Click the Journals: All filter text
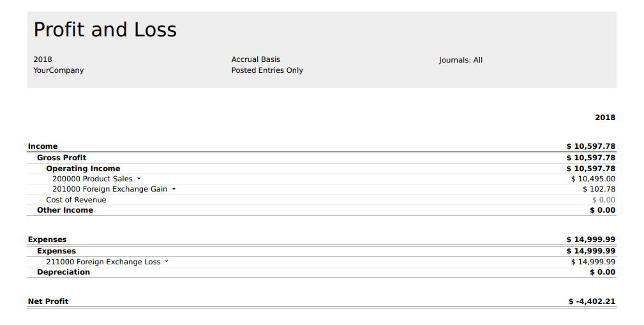The image size is (644, 325). click(460, 60)
